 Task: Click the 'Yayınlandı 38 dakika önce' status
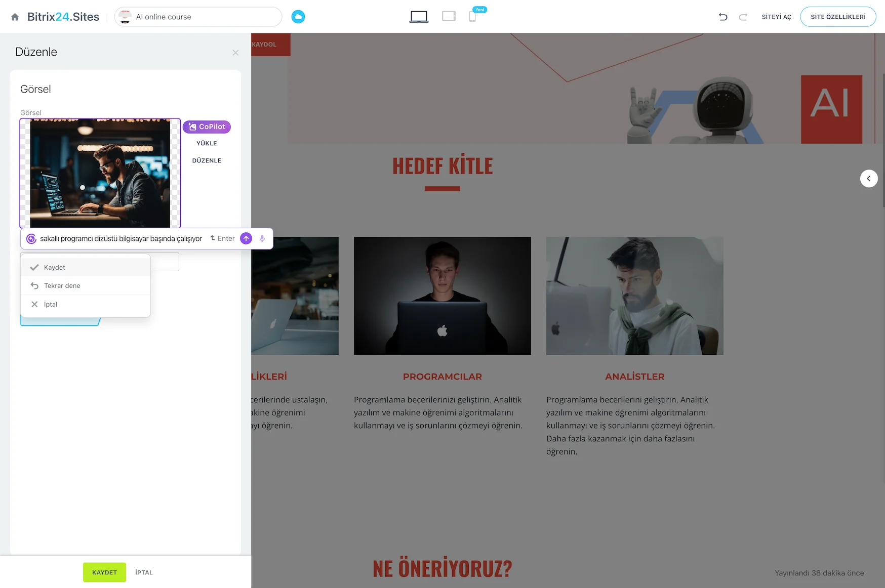[819, 573]
